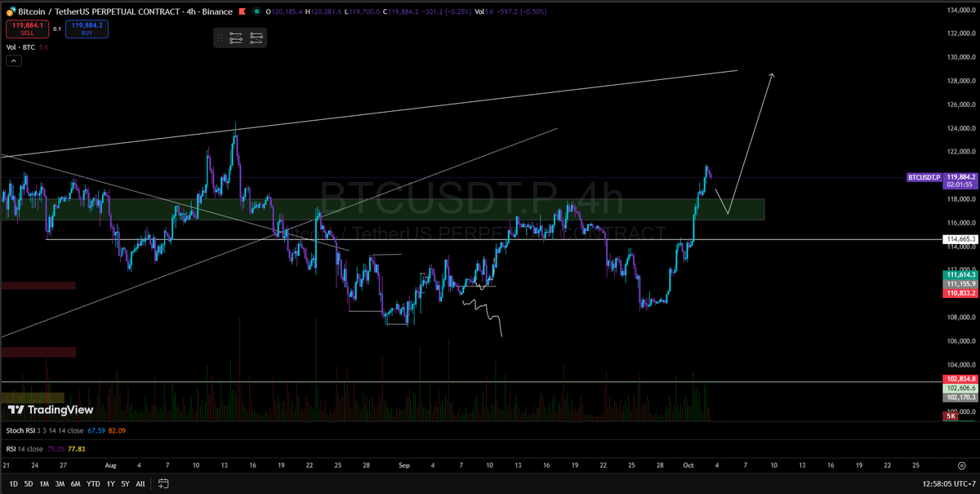980x494 pixels.
Task: Open the Go-to-date calendar icon
Action: [x=163, y=483]
